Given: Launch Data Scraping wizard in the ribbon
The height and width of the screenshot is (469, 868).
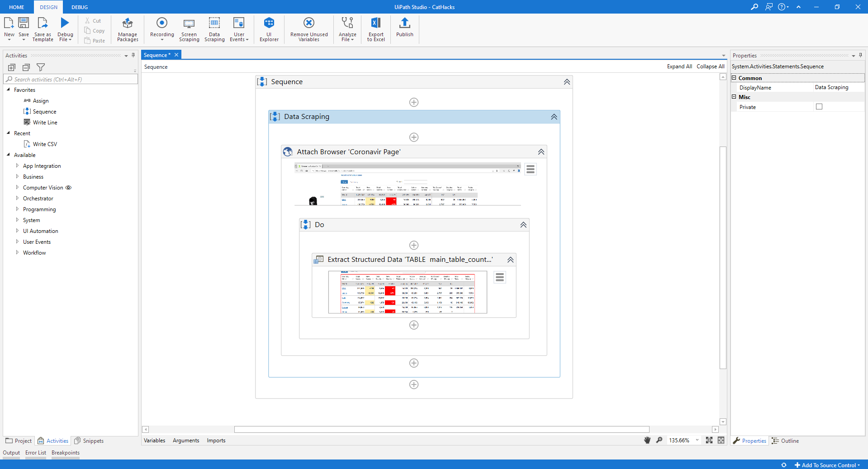Looking at the screenshot, I should (214, 30).
